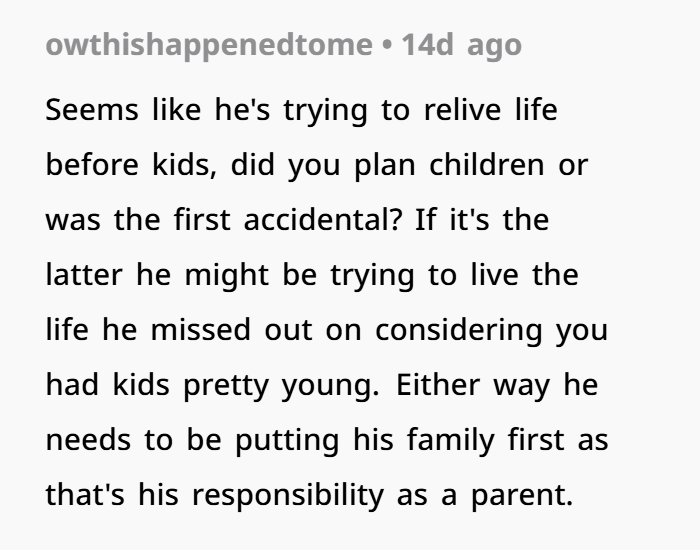Click the word 'relive' in the first line

point(462,110)
